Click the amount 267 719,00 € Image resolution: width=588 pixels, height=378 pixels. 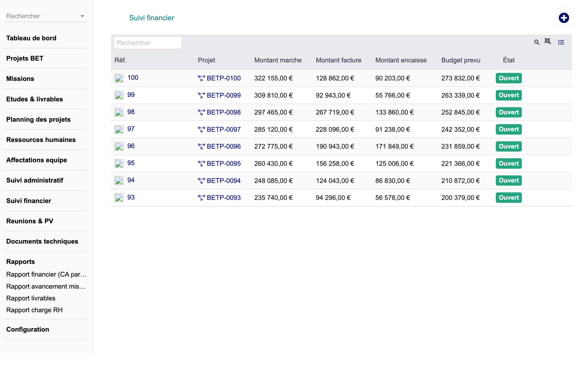pos(335,112)
